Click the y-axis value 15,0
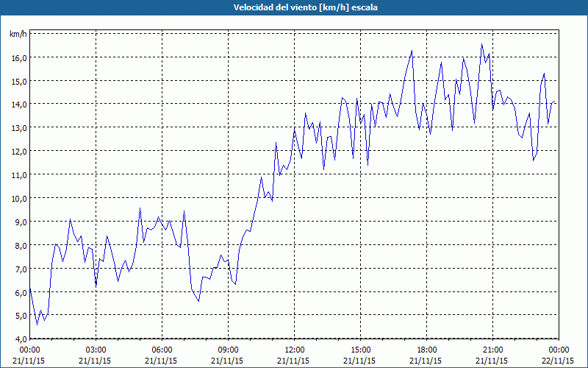The height and width of the screenshot is (368, 588). pyautogui.click(x=20, y=81)
